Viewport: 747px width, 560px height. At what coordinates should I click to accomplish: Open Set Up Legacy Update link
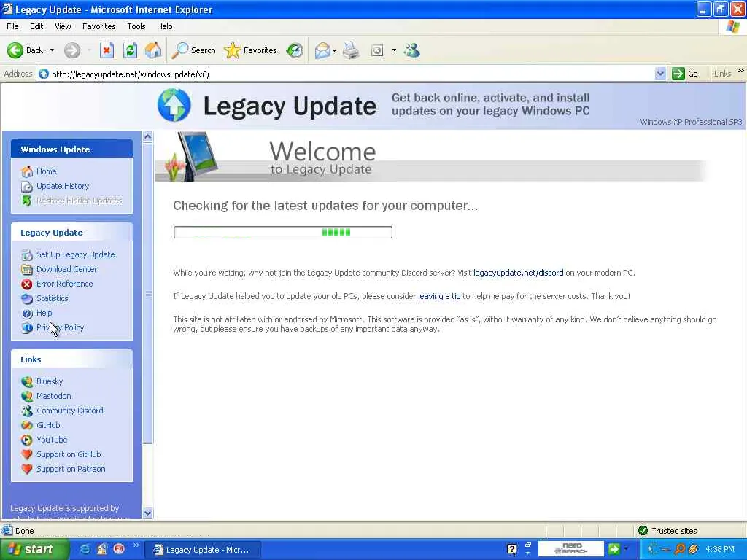(76, 254)
